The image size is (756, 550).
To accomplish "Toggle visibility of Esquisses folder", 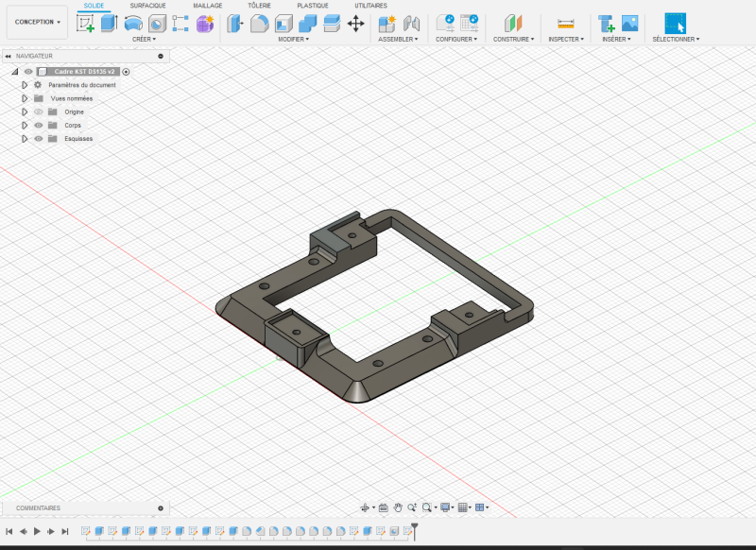I will coord(39,139).
